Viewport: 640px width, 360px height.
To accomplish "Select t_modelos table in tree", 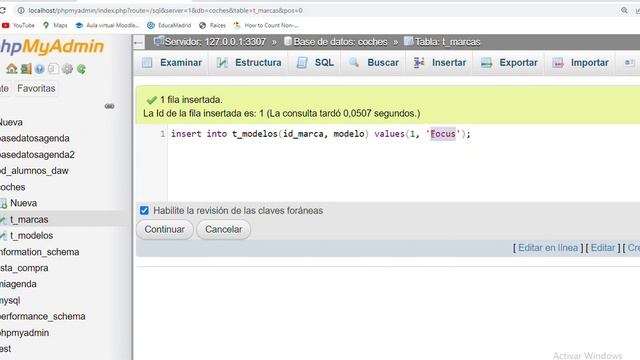I will tap(31, 236).
